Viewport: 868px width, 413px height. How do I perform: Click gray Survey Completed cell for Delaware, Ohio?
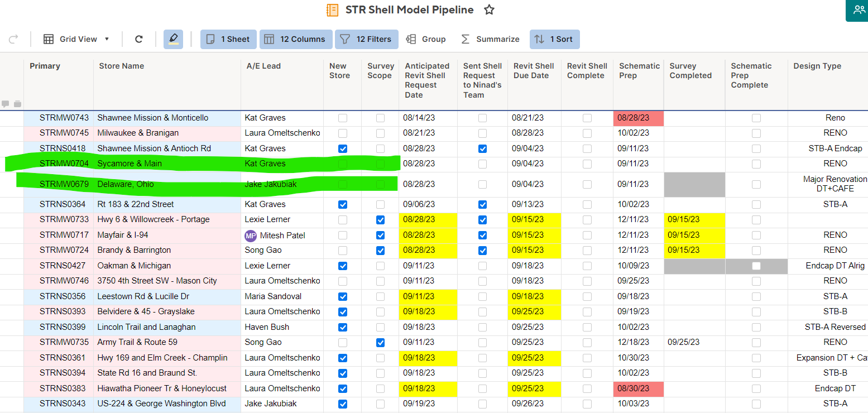coord(694,184)
